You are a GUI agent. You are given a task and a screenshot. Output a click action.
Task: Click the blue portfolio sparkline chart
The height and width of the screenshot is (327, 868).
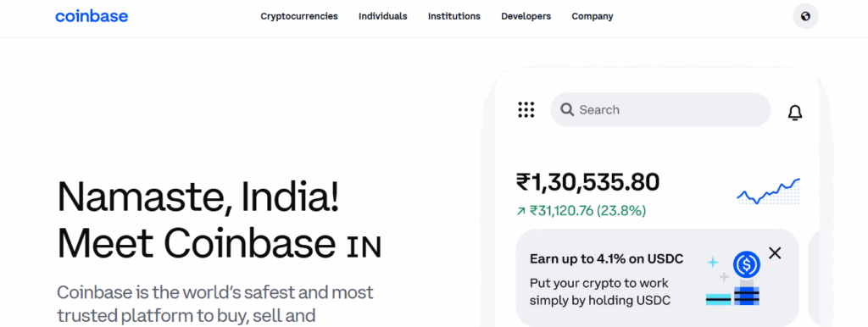[x=768, y=191]
